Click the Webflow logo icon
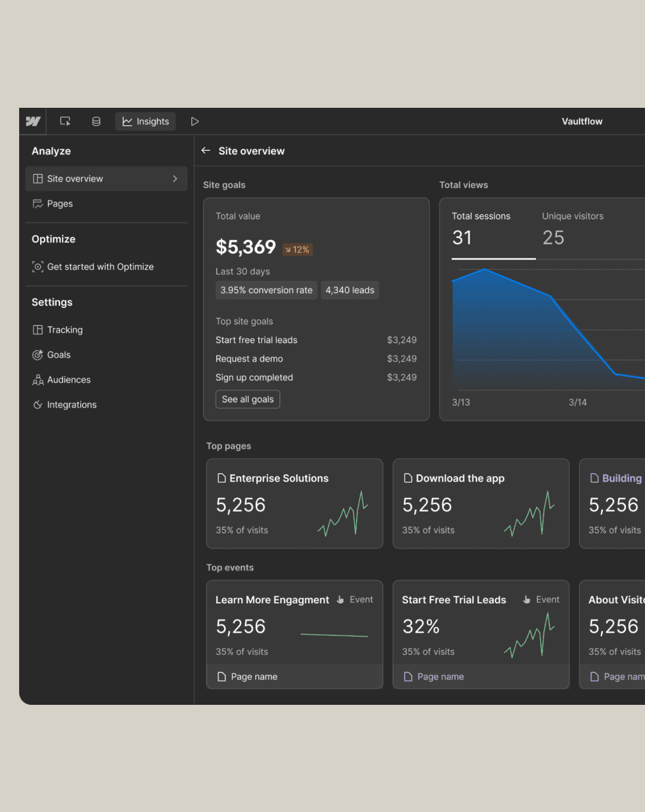 (x=33, y=121)
